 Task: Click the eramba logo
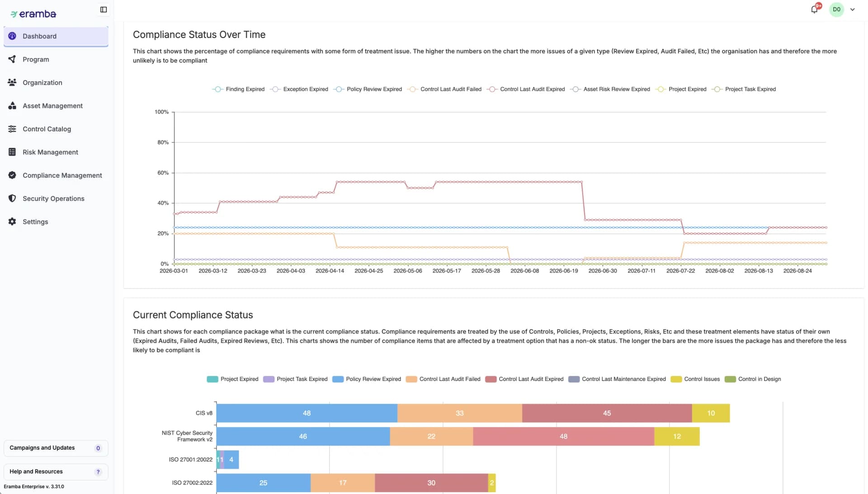coord(33,14)
